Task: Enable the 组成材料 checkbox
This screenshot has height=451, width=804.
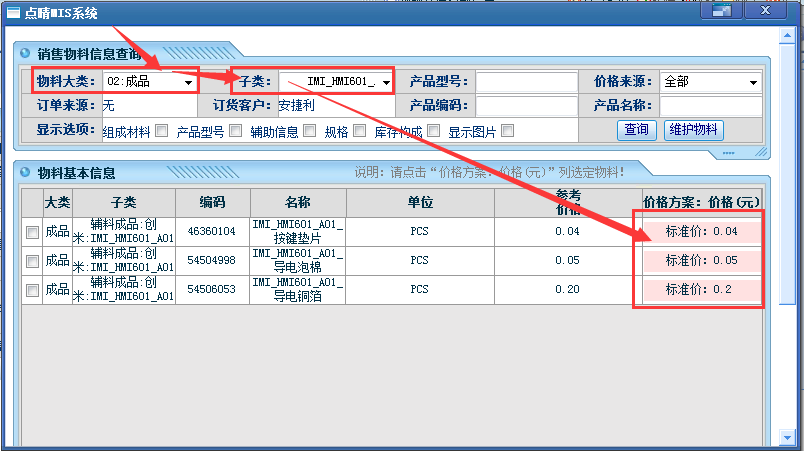Action: (162, 131)
